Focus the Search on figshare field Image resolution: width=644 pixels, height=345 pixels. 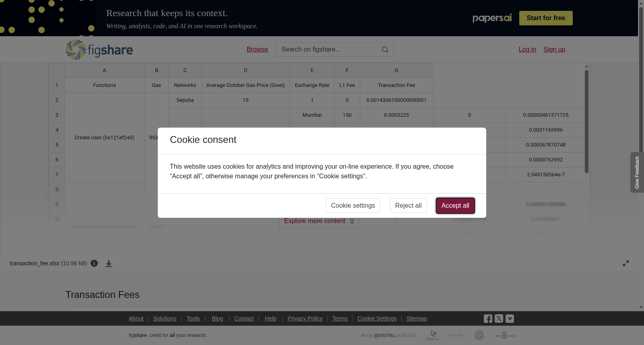[334, 50]
